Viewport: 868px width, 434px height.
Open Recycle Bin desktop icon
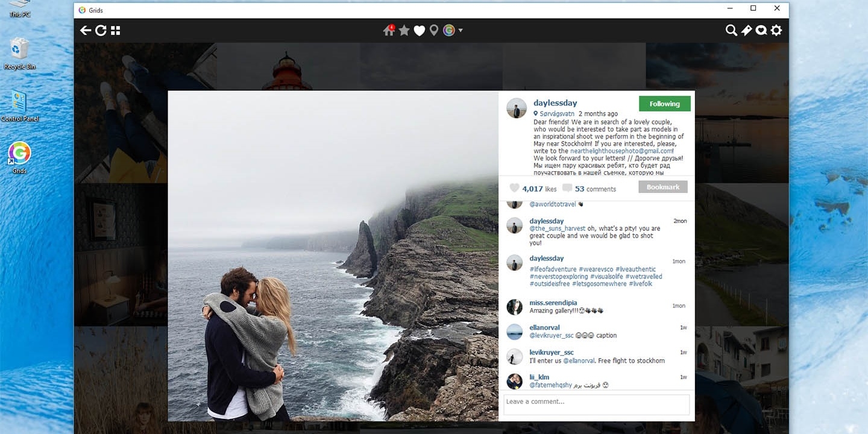coord(20,53)
